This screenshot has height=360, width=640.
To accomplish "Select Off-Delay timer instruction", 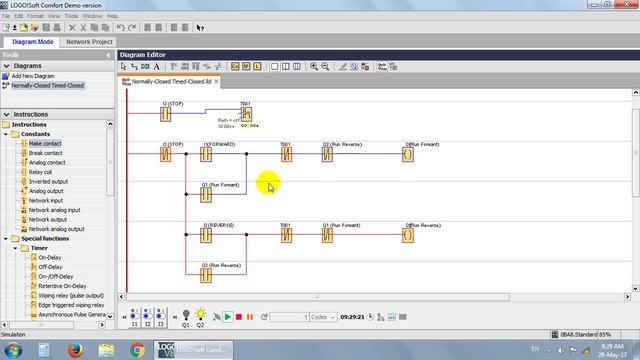I will click(x=50, y=267).
